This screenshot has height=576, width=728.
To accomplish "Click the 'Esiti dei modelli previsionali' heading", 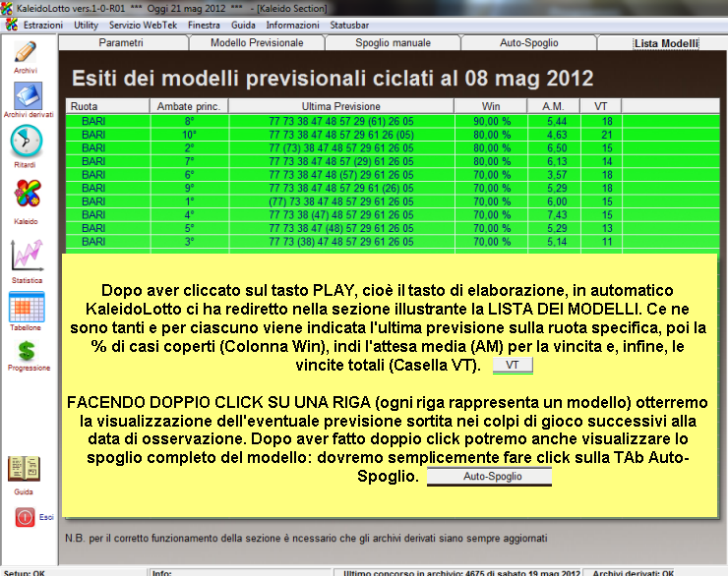I will (x=333, y=79).
